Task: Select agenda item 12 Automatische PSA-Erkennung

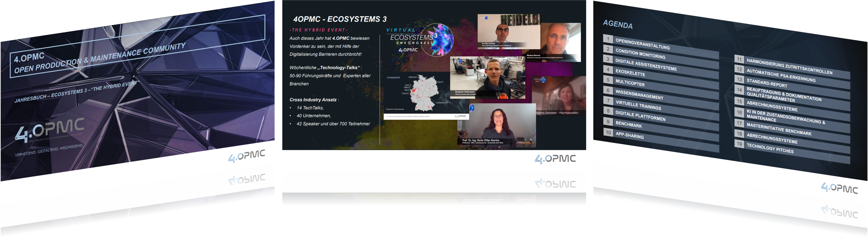Action: tap(792, 77)
